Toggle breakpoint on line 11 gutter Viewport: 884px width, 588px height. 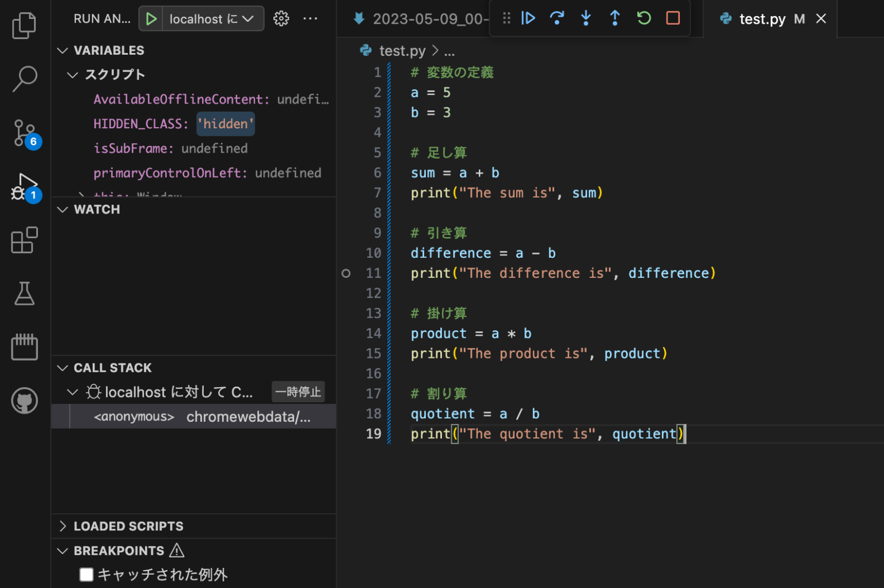tap(346, 273)
